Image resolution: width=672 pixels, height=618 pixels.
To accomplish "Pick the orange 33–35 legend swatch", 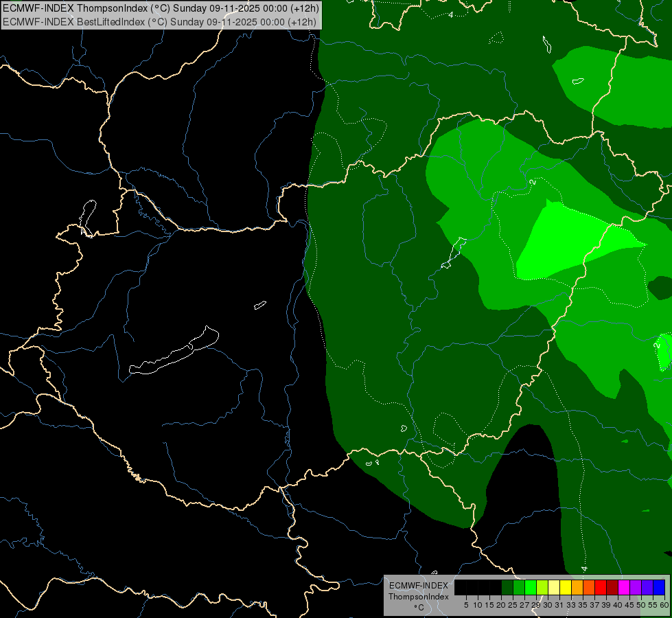I will point(577,587).
